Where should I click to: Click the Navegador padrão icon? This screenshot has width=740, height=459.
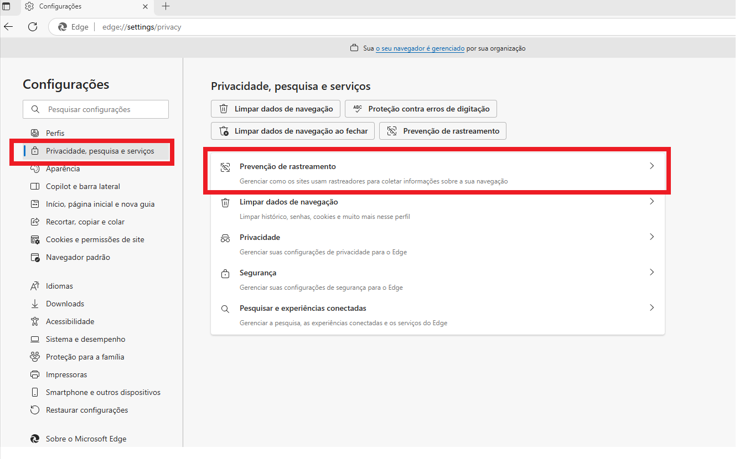pos(35,257)
